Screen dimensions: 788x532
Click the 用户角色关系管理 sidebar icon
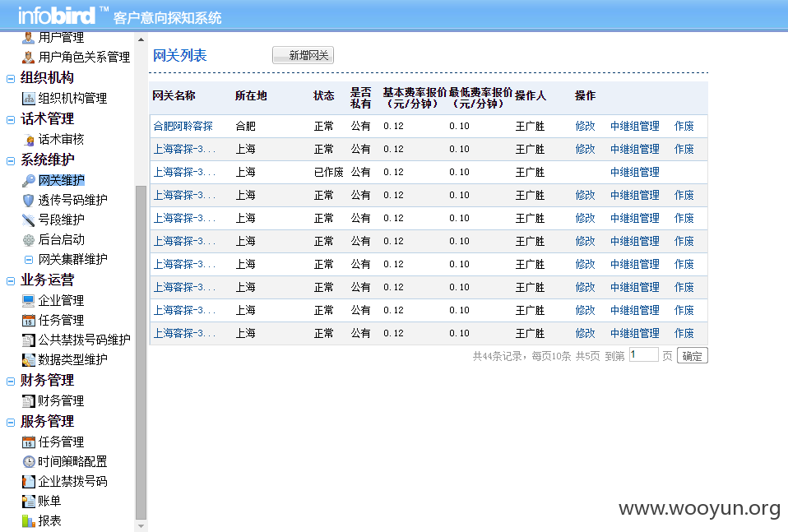[x=29, y=58]
